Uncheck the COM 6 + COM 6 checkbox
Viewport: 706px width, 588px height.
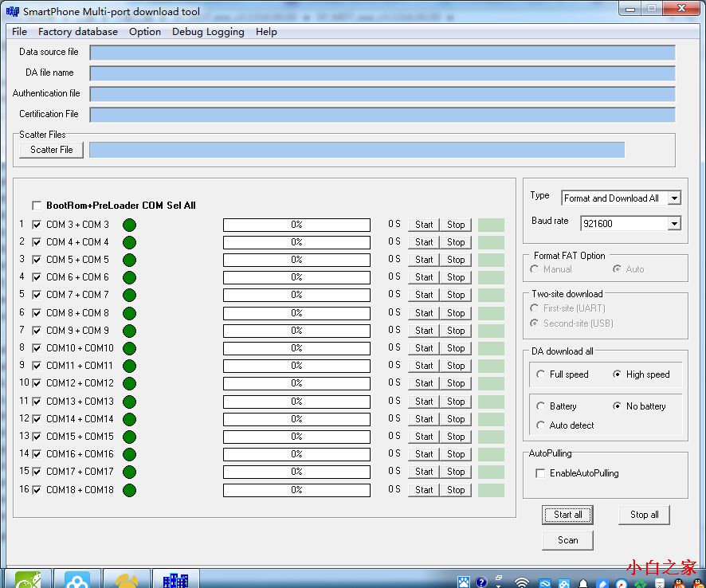[x=37, y=277]
